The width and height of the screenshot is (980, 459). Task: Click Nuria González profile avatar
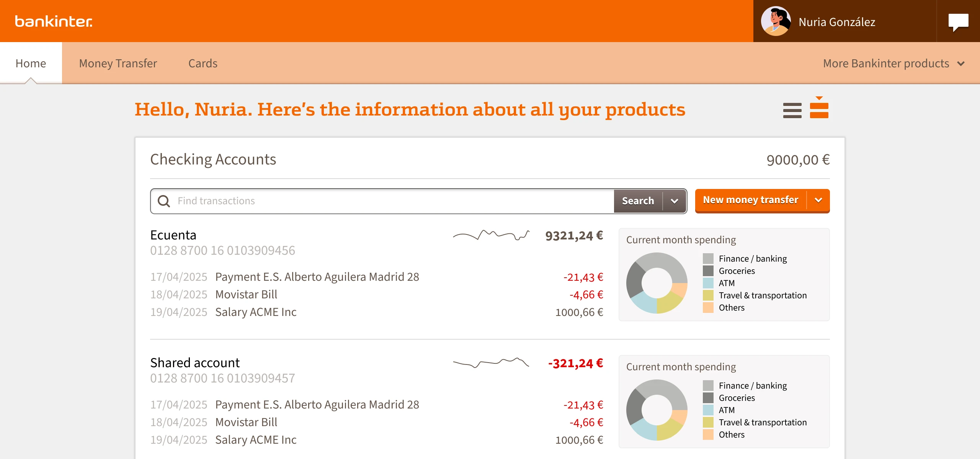point(776,21)
